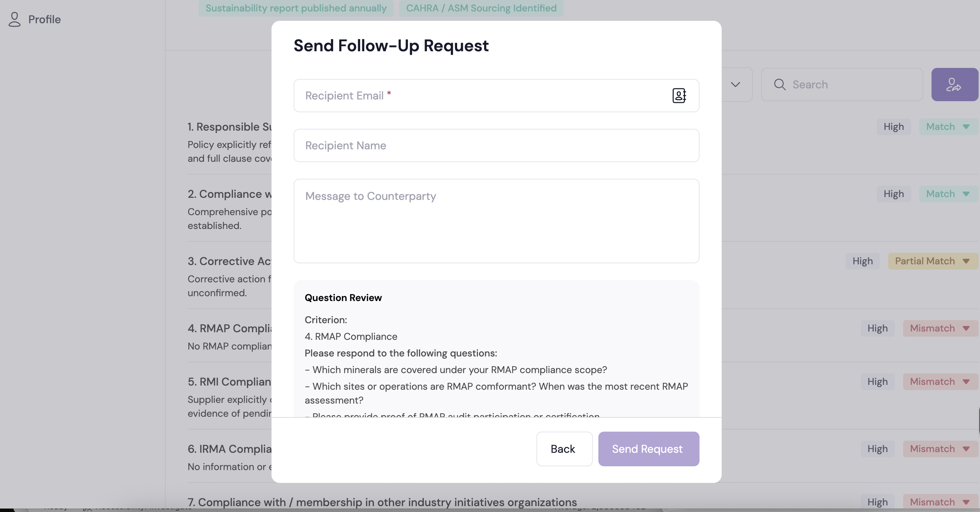This screenshot has height=512, width=980.
Task: Focus the Recipient Email input field
Action: (456, 96)
